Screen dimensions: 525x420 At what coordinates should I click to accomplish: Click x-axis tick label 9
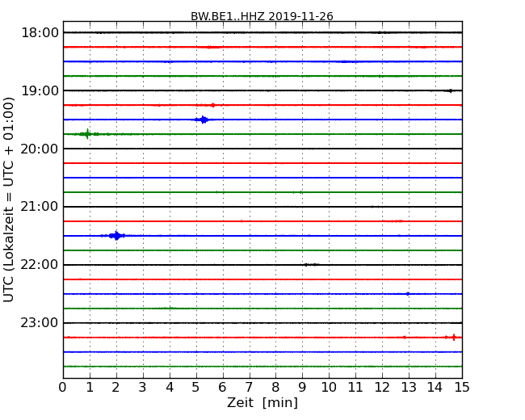302,388
